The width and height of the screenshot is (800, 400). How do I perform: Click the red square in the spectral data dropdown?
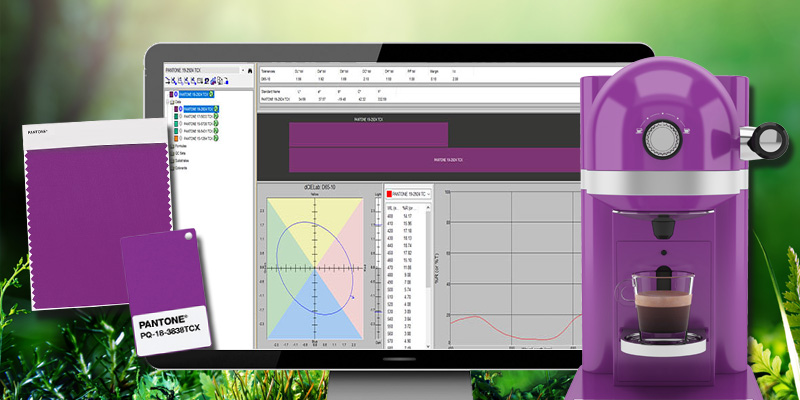click(389, 194)
